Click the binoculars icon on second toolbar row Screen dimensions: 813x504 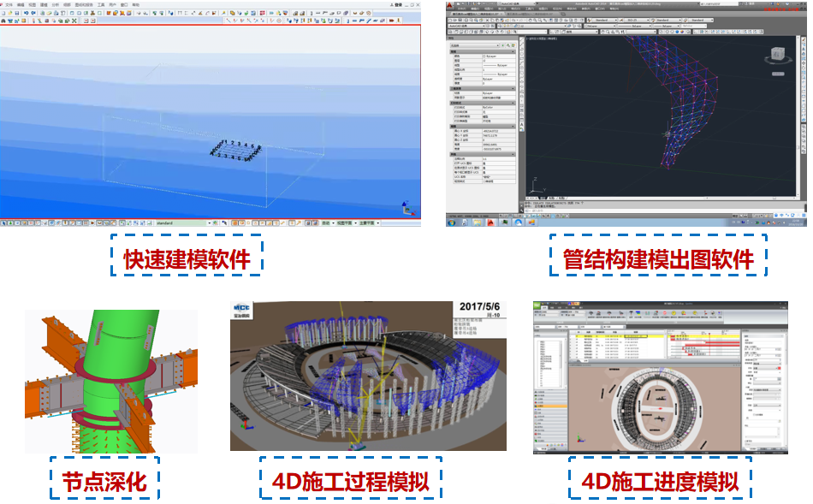pos(3,21)
